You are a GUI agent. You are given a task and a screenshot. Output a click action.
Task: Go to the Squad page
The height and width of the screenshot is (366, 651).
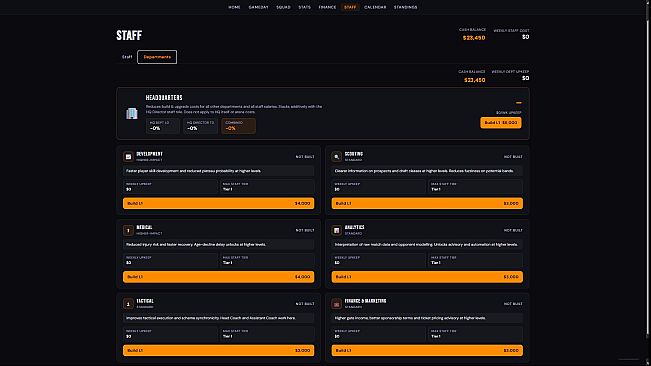coord(283,7)
